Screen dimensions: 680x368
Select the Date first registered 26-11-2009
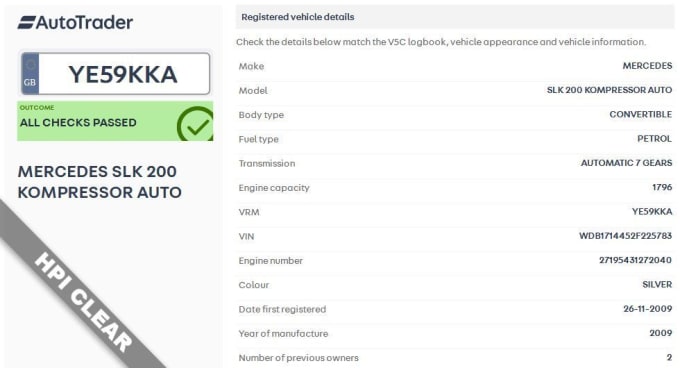(647, 309)
